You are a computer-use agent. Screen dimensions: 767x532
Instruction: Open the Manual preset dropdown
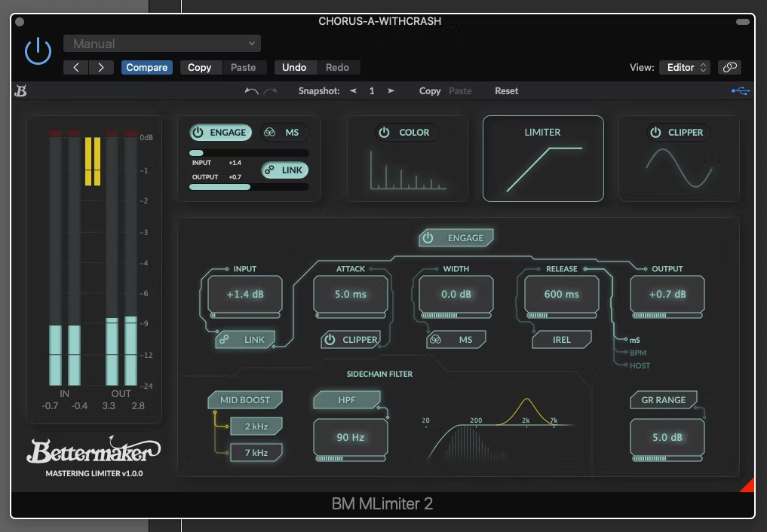click(162, 44)
